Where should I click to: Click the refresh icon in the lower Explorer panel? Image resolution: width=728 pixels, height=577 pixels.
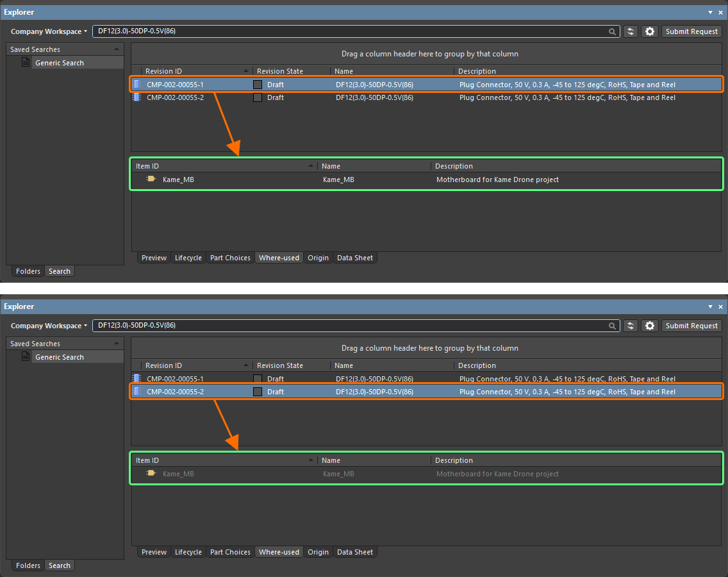[x=631, y=326]
